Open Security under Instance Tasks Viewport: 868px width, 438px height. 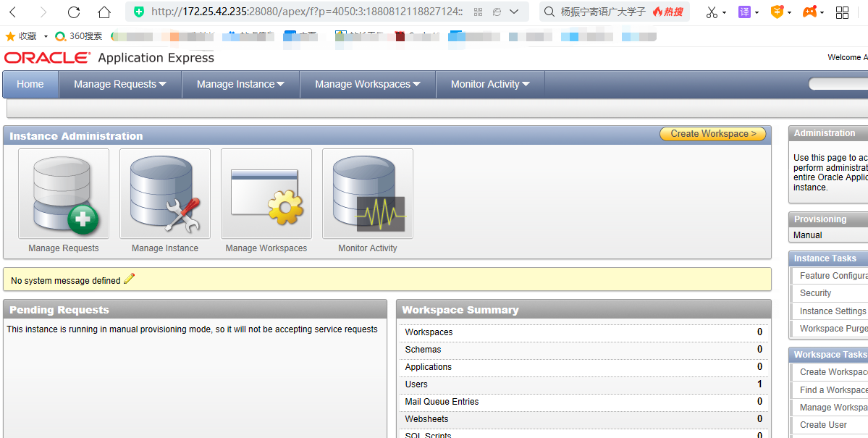point(814,292)
